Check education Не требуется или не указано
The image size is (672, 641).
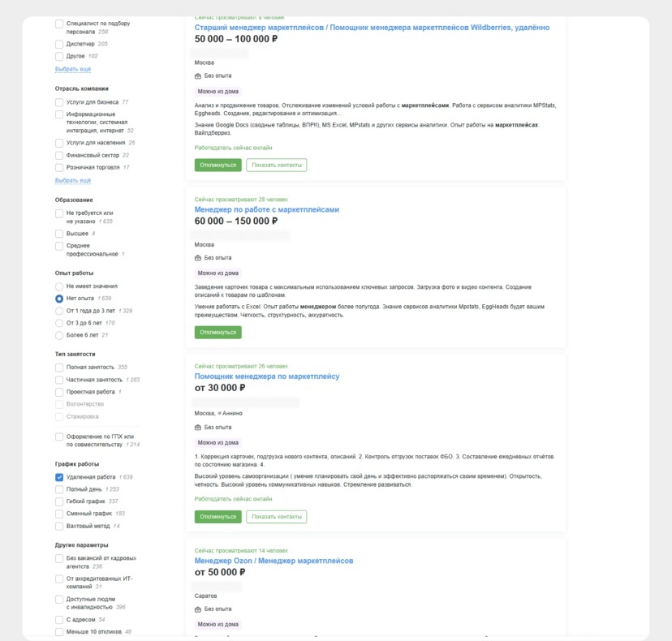[59, 213]
